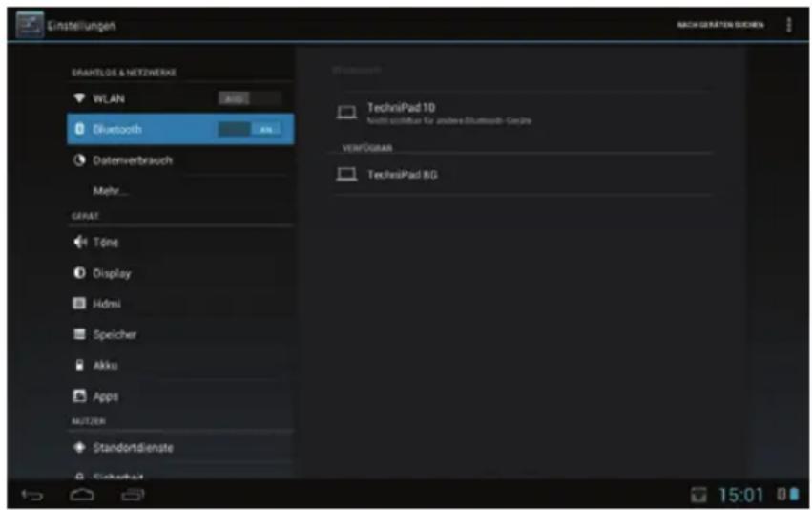
Task: Pair with available TechniPad 8G device
Action: [x=522, y=175]
